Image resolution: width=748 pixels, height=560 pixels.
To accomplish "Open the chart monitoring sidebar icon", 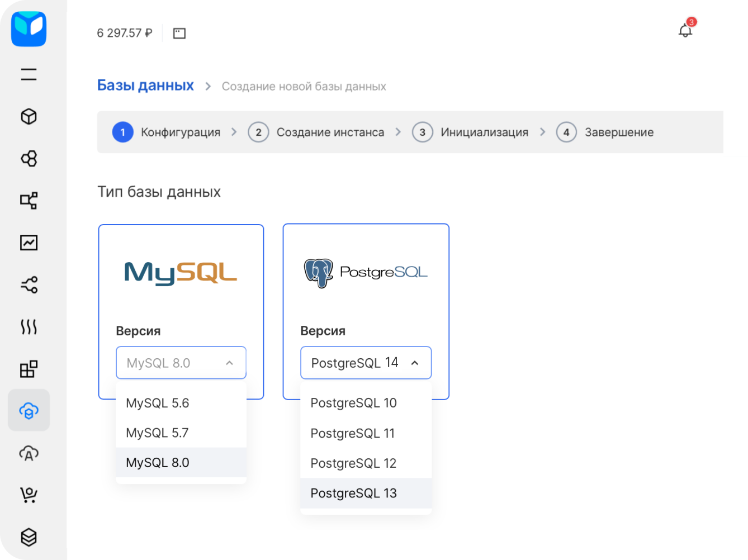I will pos(29,243).
